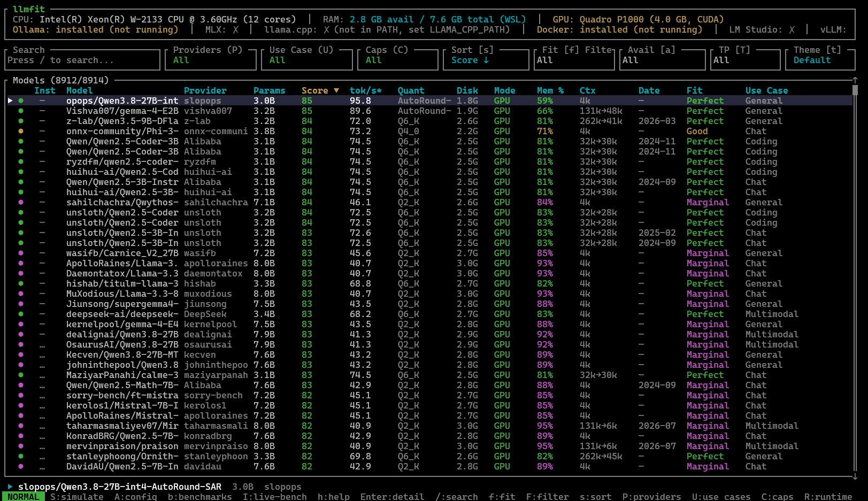This screenshot has width=868, height=501.
Task: Click the tok/s* column header
Action: [366, 90]
